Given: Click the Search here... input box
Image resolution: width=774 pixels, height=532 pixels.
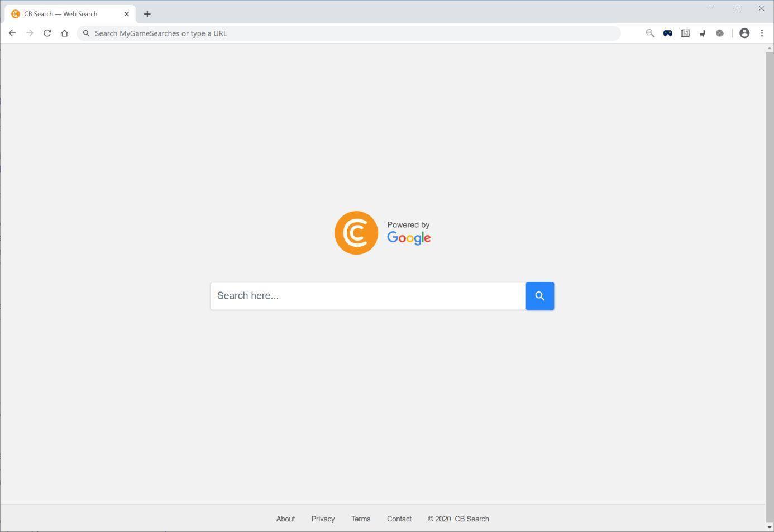Looking at the screenshot, I should (368, 296).
